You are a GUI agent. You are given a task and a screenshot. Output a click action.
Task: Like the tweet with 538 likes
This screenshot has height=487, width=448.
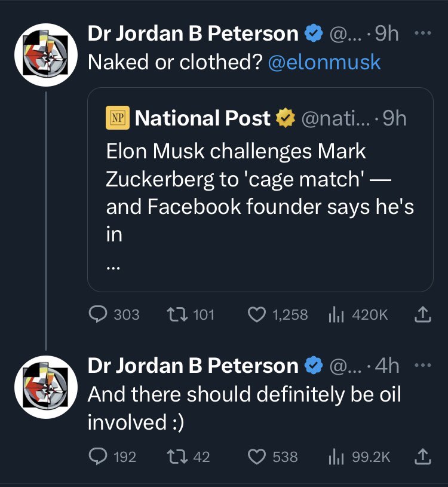[x=272, y=457]
